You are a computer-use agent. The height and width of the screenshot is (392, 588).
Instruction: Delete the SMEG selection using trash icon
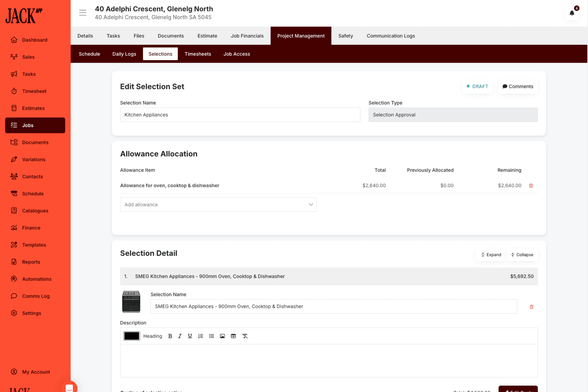[531, 307]
